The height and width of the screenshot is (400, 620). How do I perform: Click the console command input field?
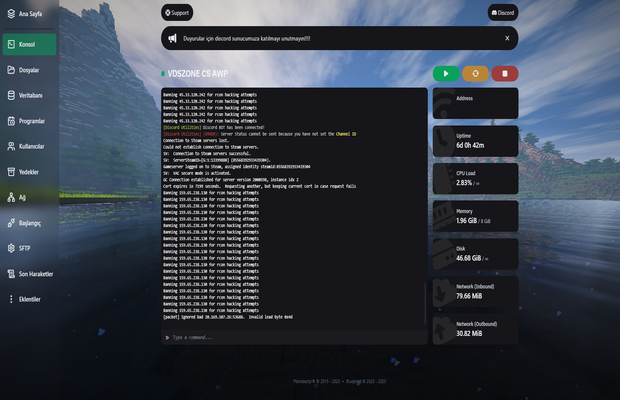(295, 337)
